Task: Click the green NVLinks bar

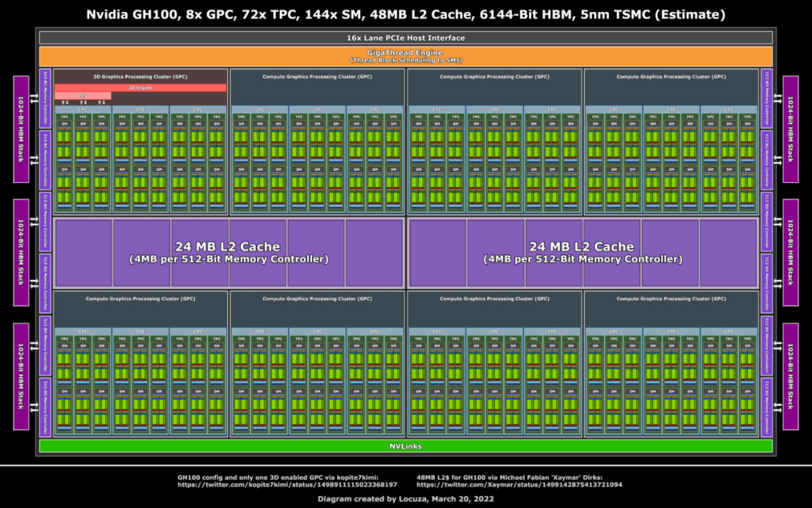Action: [x=406, y=446]
